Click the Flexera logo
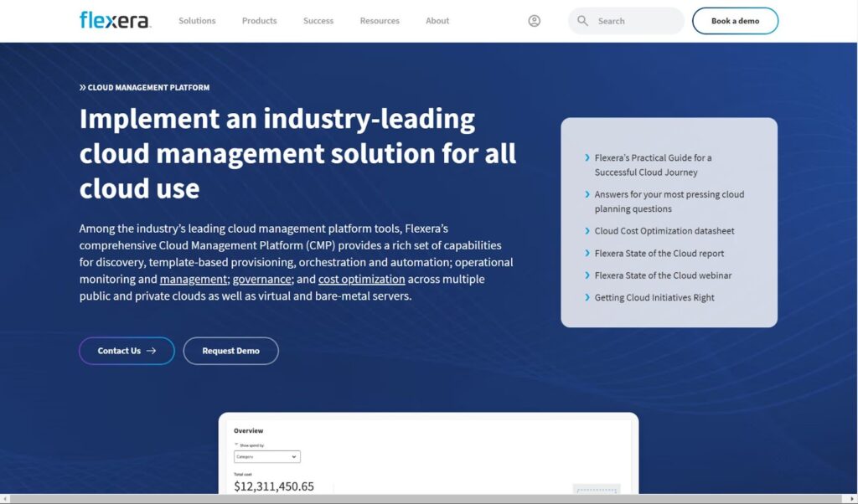 [x=115, y=20]
